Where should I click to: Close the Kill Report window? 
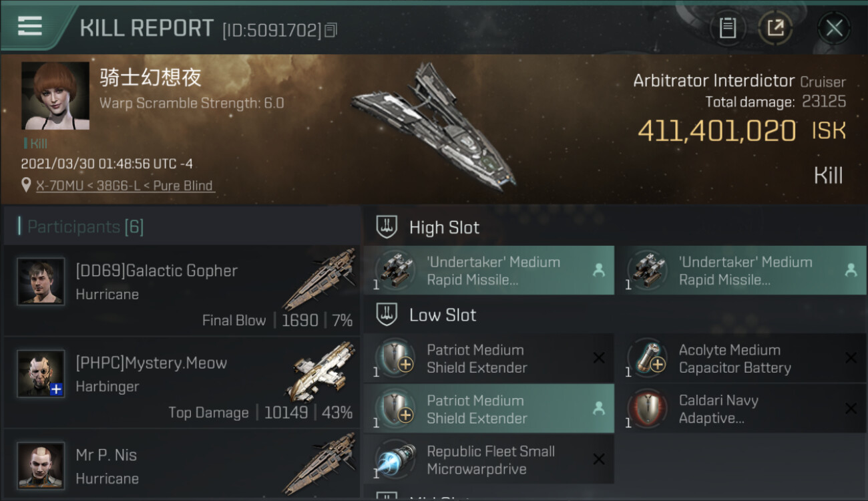[x=834, y=28]
